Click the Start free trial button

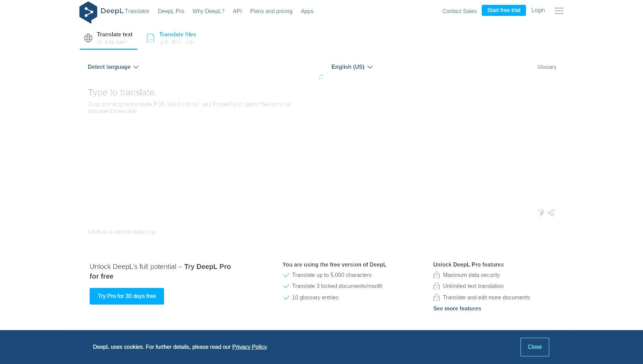pos(504,10)
